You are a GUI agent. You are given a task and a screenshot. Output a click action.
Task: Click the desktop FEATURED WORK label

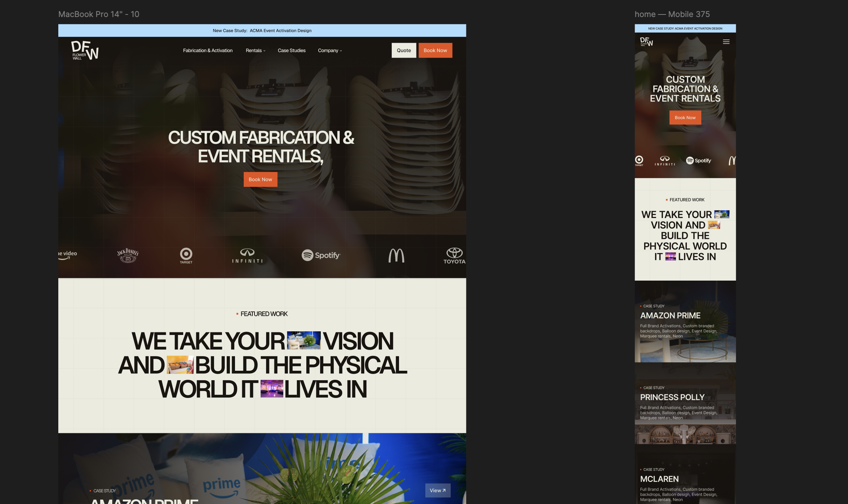pos(264,314)
